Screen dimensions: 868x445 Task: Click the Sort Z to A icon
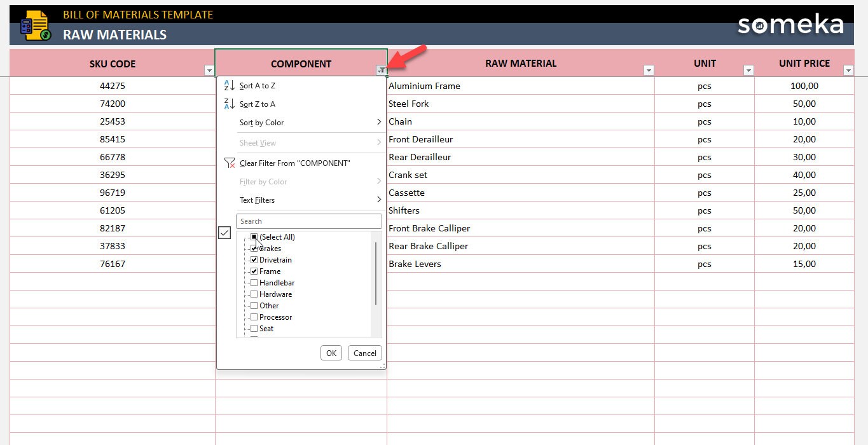point(230,104)
